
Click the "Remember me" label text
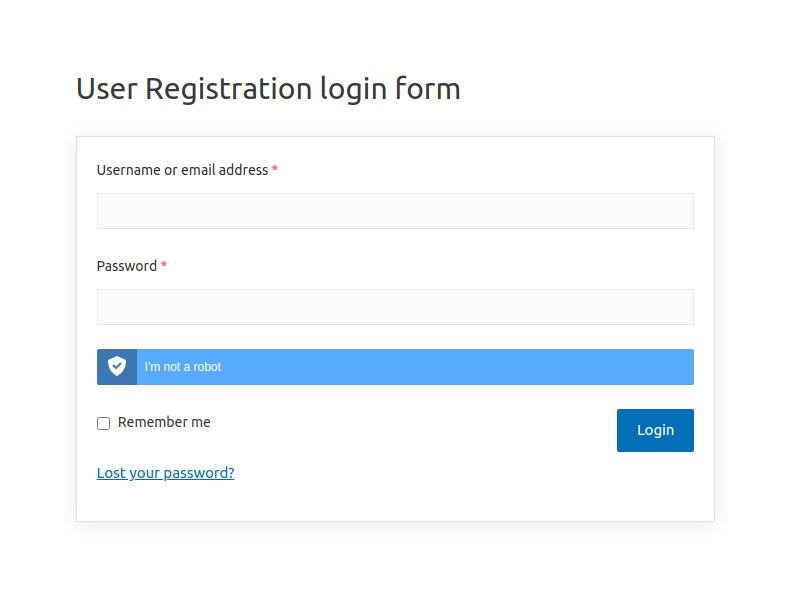tap(164, 422)
